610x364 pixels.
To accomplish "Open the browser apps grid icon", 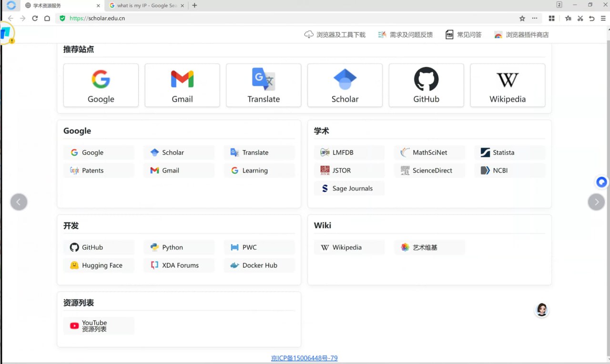I will [x=552, y=18].
